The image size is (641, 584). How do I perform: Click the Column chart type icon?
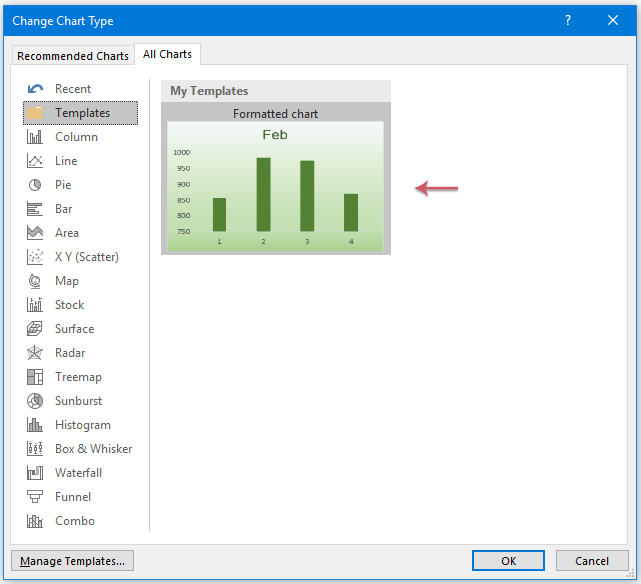click(35, 137)
